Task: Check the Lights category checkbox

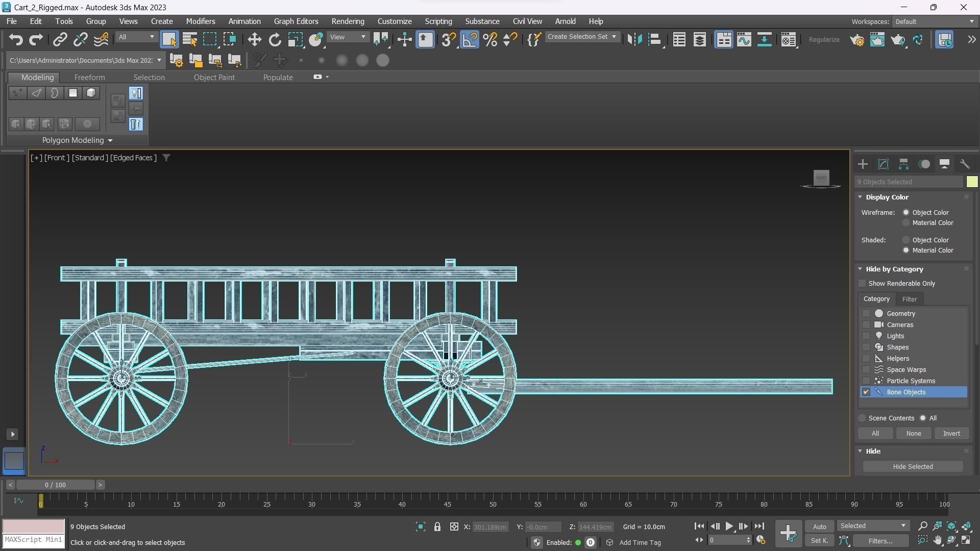Action: click(866, 336)
